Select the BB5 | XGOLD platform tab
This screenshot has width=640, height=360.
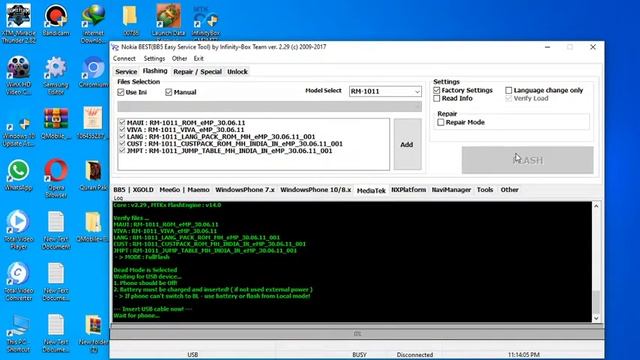tap(133, 190)
